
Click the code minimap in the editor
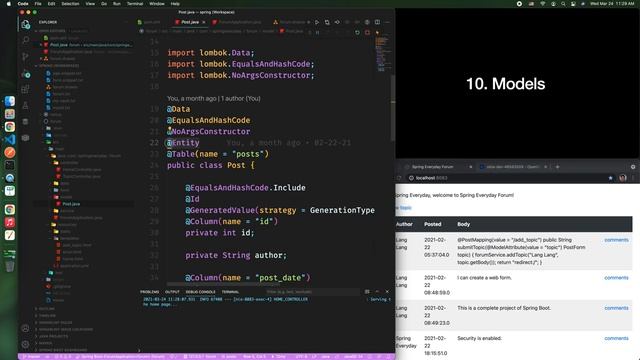pyautogui.click(x=382, y=54)
